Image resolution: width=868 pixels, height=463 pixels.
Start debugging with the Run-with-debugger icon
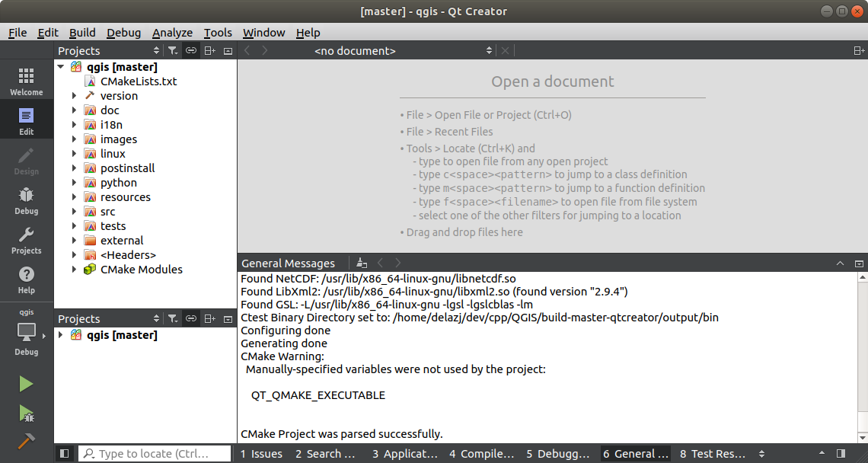coord(27,414)
